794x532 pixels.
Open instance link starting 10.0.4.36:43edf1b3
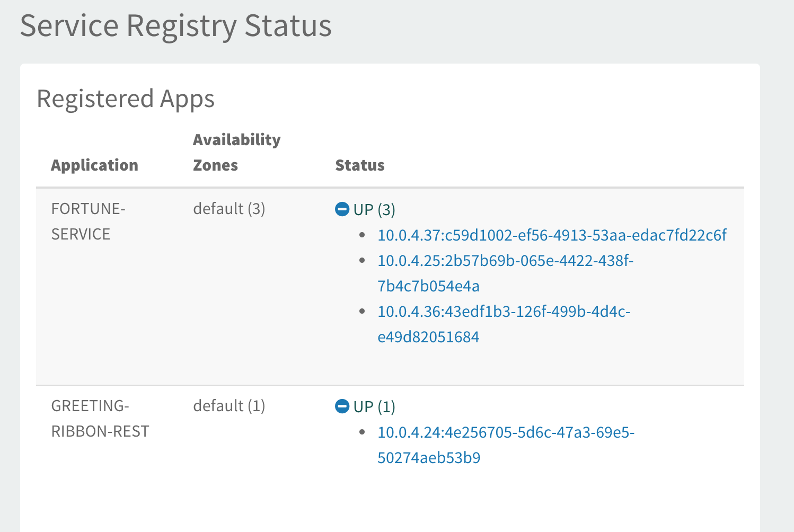click(504, 324)
